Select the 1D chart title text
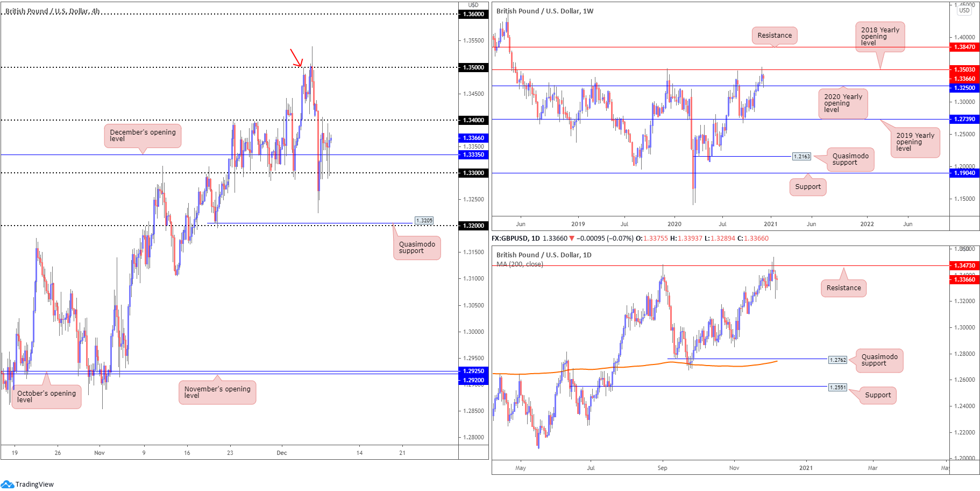 pos(544,255)
